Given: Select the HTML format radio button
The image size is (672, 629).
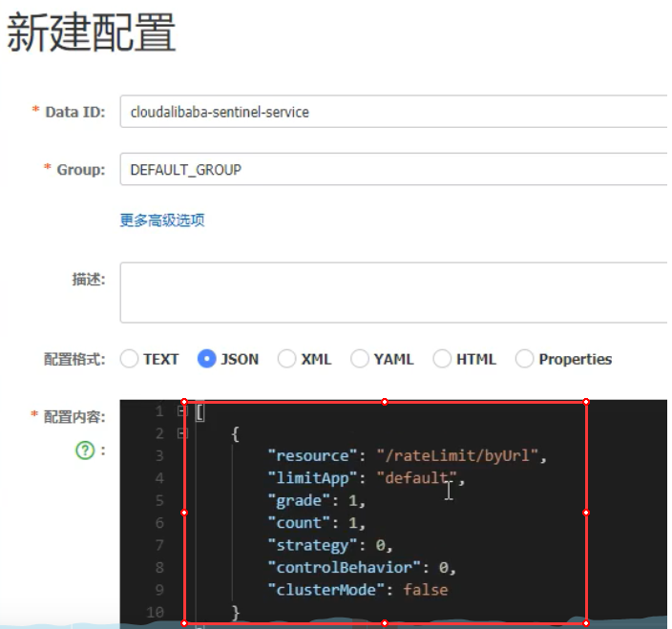Looking at the screenshot, I should 442,359.
